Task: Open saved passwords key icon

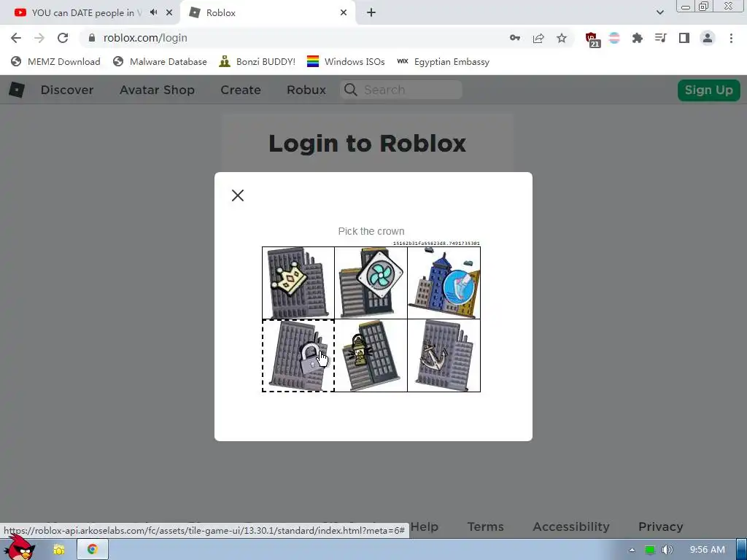Action: tap(514, 38)
